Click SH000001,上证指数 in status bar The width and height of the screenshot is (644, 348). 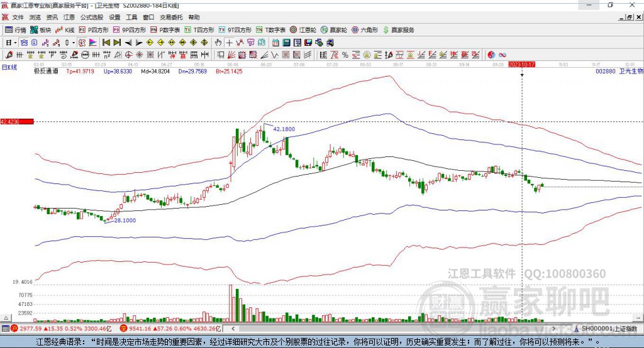click(609, 329)
